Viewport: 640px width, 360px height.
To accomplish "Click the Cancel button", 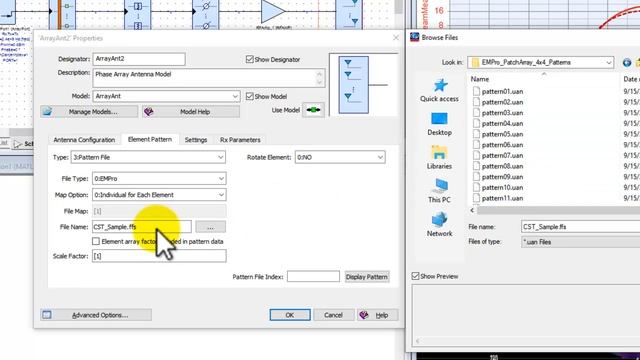I will (x=333, y=315).
